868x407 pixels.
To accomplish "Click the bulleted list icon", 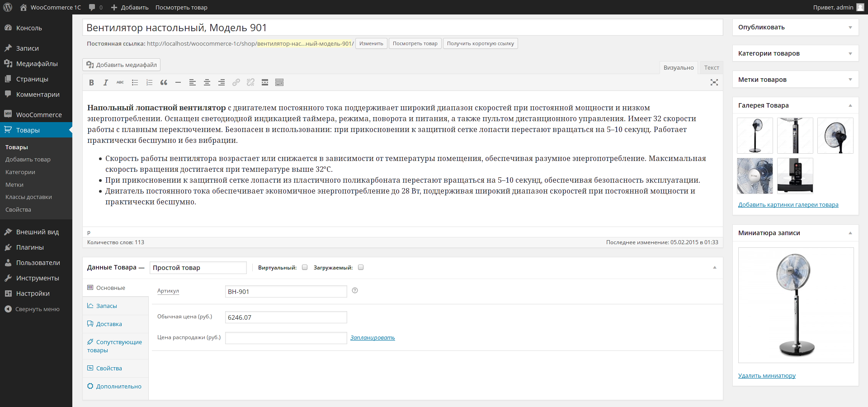I will point(135,82).
